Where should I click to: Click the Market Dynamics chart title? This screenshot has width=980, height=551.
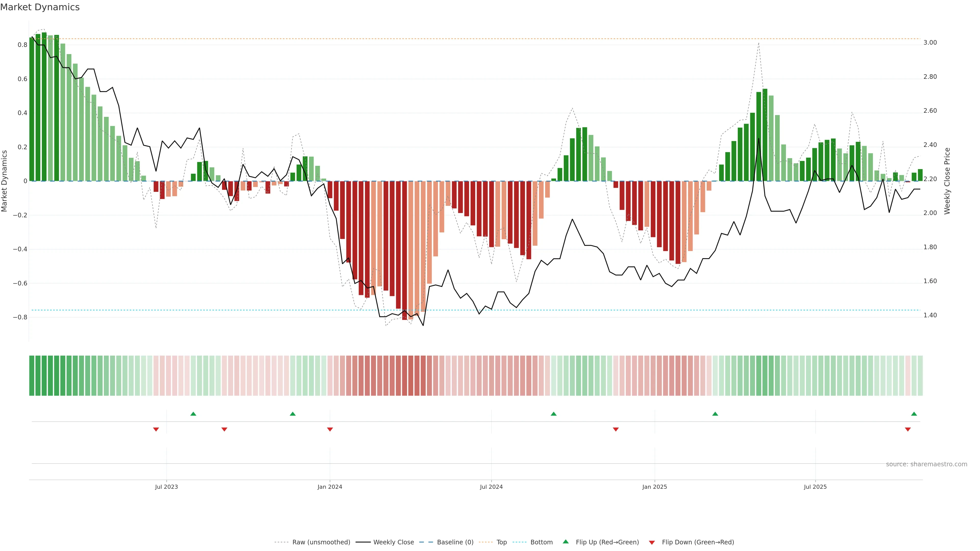coord(40,7)
